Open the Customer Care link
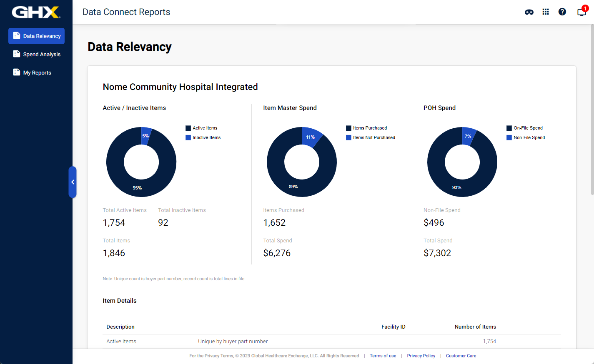This screenshot has height=364, width=594. [461, 356]
